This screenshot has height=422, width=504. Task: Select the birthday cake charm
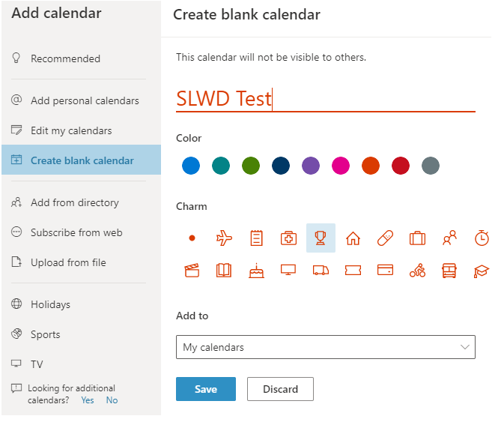(256, 271)
